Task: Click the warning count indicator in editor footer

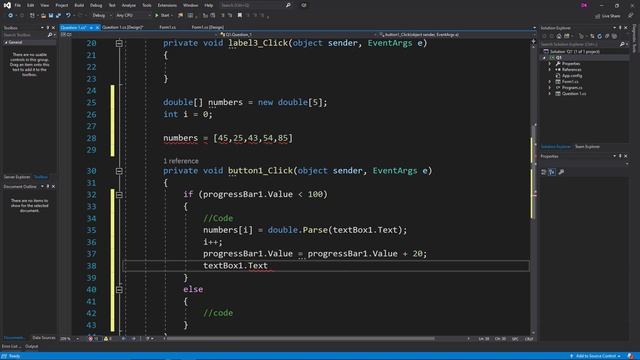Action: click(109, 338)
